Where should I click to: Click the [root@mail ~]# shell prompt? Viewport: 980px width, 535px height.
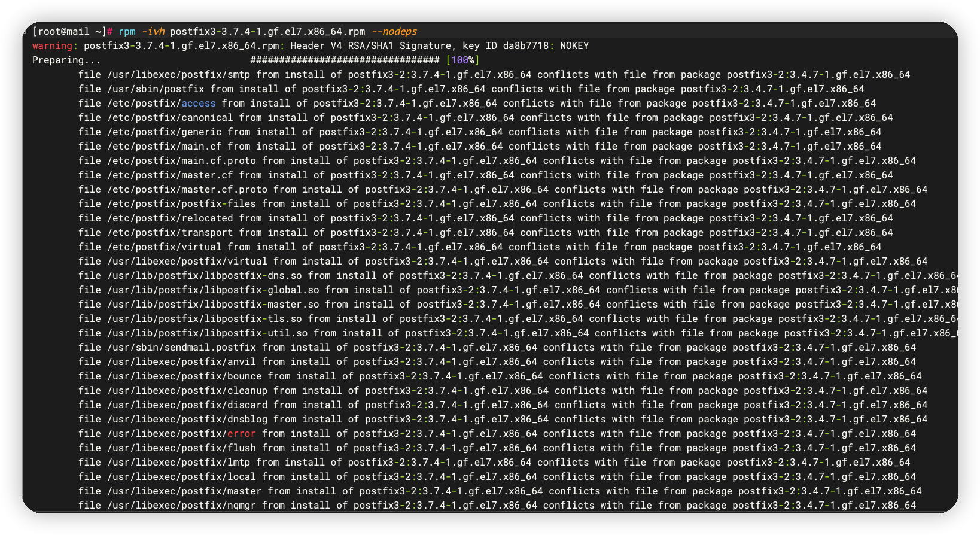point(72,31)
